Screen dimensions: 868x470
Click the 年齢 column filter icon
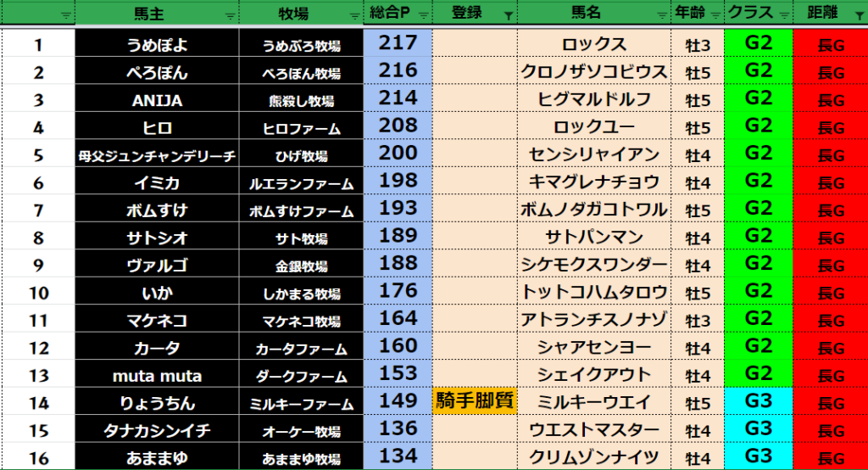715,15
